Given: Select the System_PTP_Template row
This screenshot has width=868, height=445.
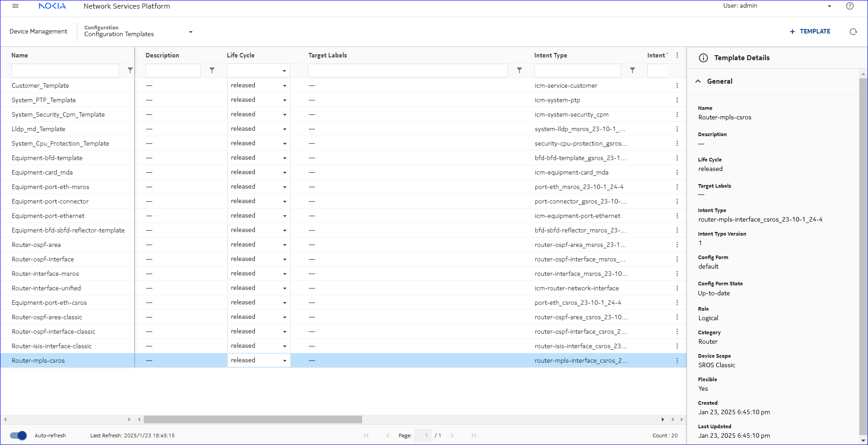Looking at the screenshot, I should point(44,100).
